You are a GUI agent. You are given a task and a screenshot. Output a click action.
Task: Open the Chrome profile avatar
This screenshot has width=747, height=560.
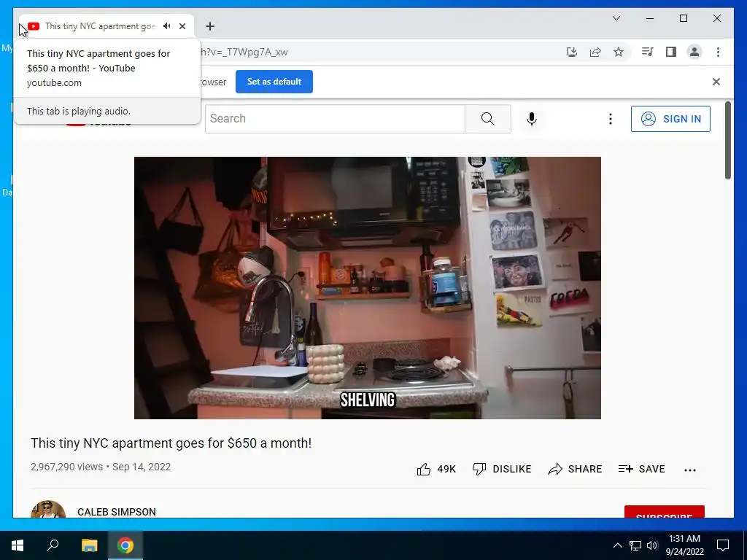click(694, 52)
